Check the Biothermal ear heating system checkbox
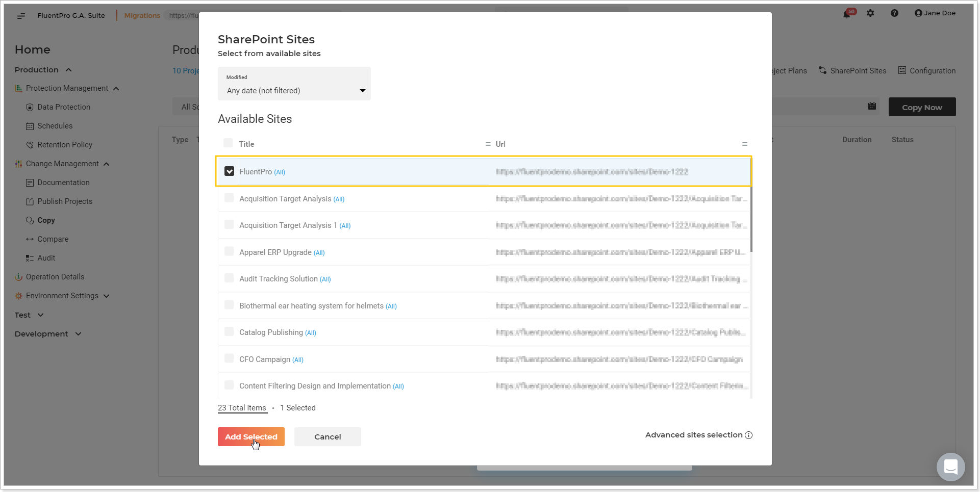This screenshot has width=980, height=492. tap(229, 305)
